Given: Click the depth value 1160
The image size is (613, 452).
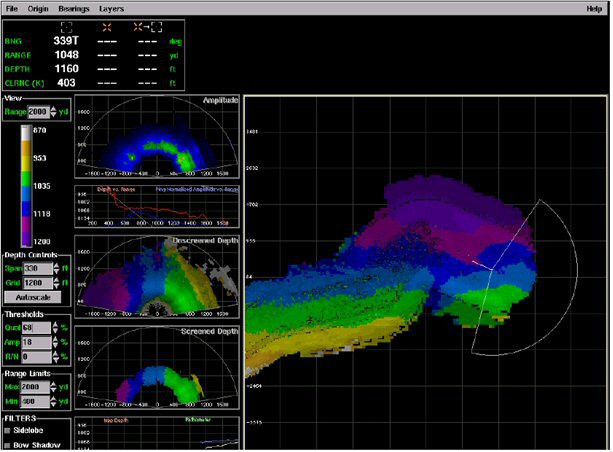Looking at the screenshot, I should [66, 69].
